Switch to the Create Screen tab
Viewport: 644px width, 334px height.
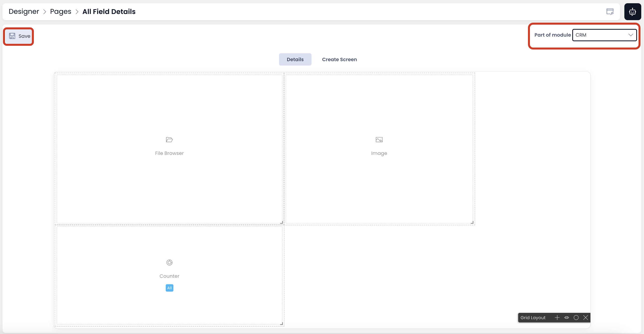tap(339, 59)
